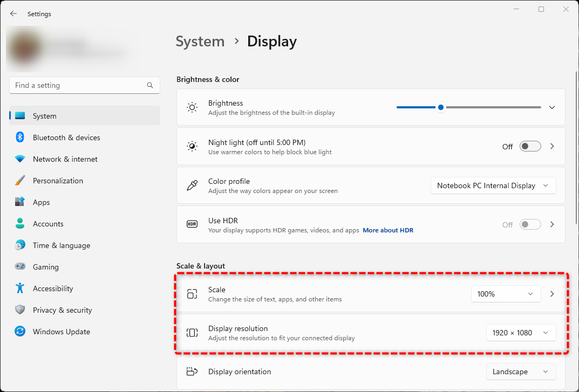Viewport: 579px width, 392px height.
Task: Open the Color profile dropdown
Action: [493, 185]
